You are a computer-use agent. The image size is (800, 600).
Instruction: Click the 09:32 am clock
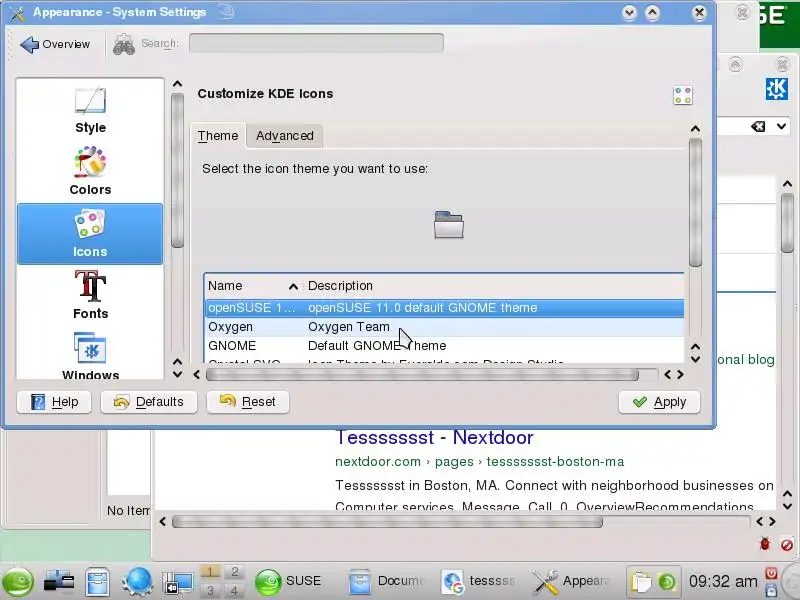[x=722, y=581]
